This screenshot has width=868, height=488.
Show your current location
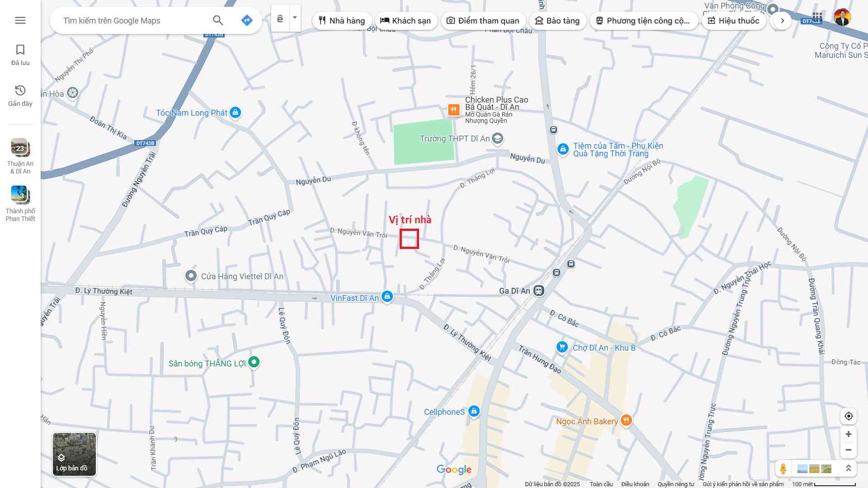coord(849,416)
